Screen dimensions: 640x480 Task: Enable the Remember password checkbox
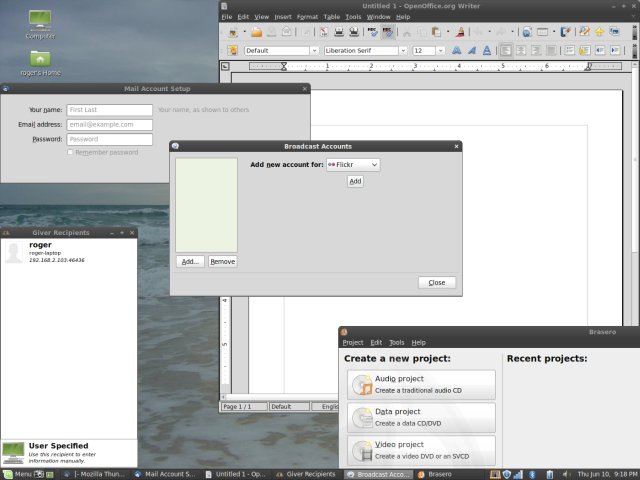70,152
